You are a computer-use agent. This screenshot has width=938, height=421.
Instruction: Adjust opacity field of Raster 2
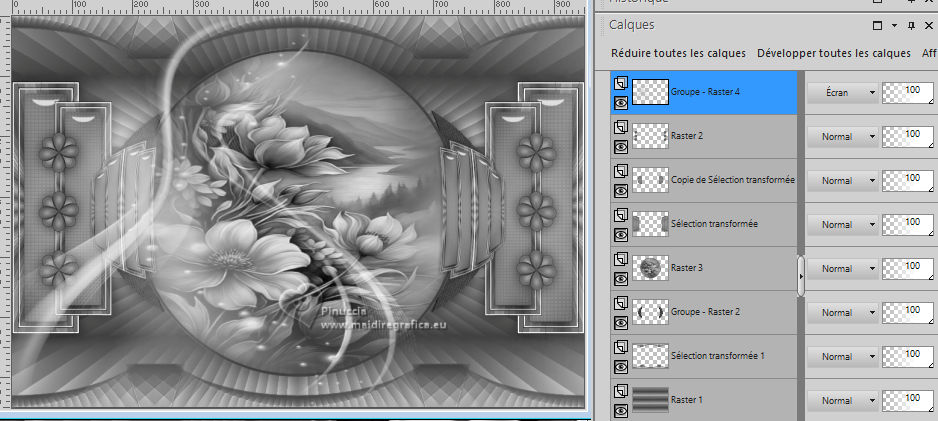pos(907,136)
